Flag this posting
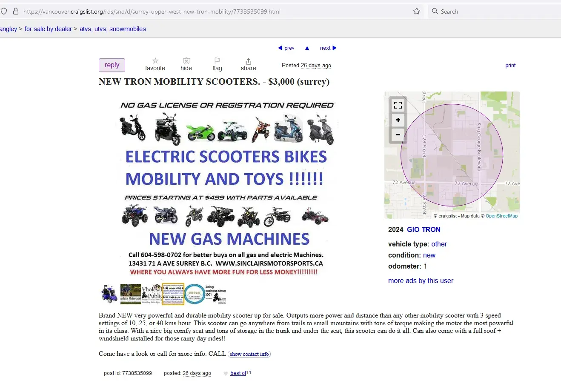Viewport: 561px width, 392px height. [217, 61]
